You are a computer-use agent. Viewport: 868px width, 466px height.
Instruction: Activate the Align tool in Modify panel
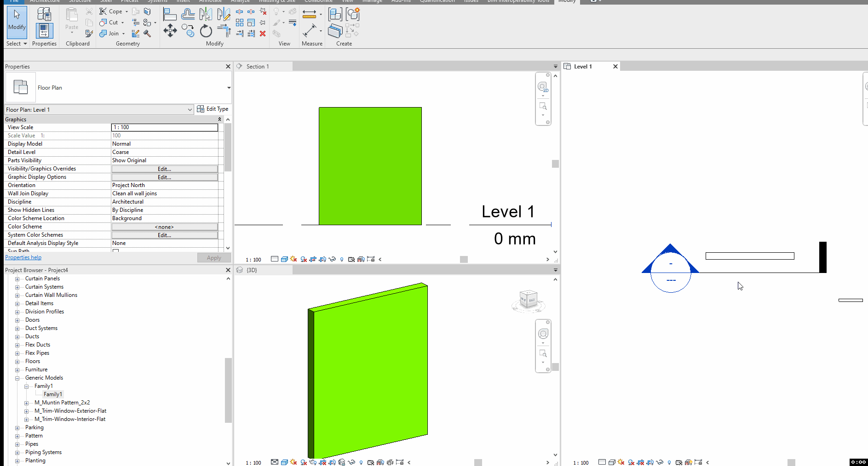[x=170, y=14]
